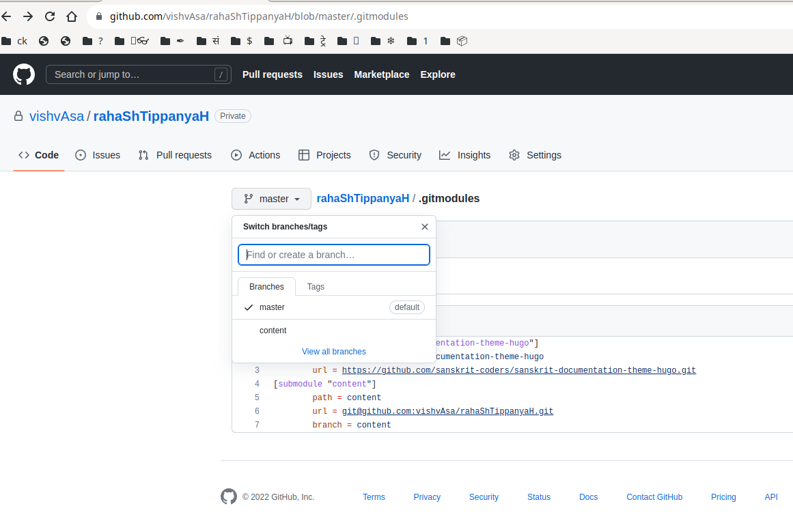Open the Privacy footer link
The width and height of the screenshot is (793, 532).
427,497
